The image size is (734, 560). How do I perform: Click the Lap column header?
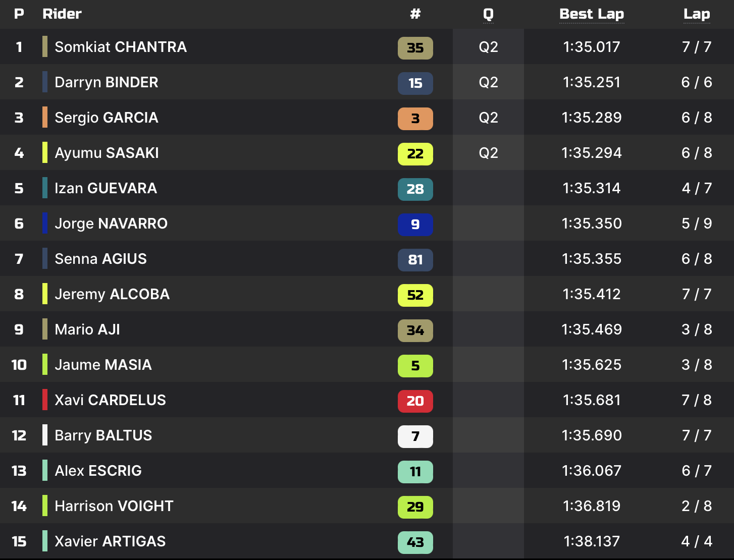pos(697,14)
